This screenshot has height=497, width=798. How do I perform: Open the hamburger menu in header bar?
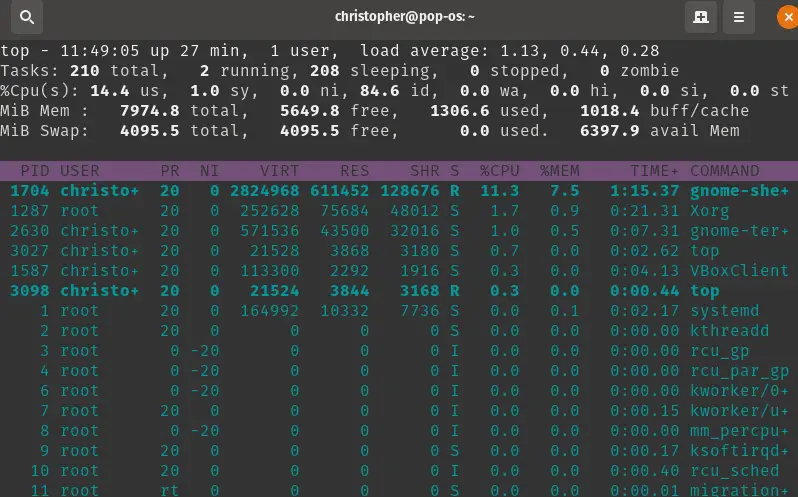pyautogui.click(x=739, y=17)
